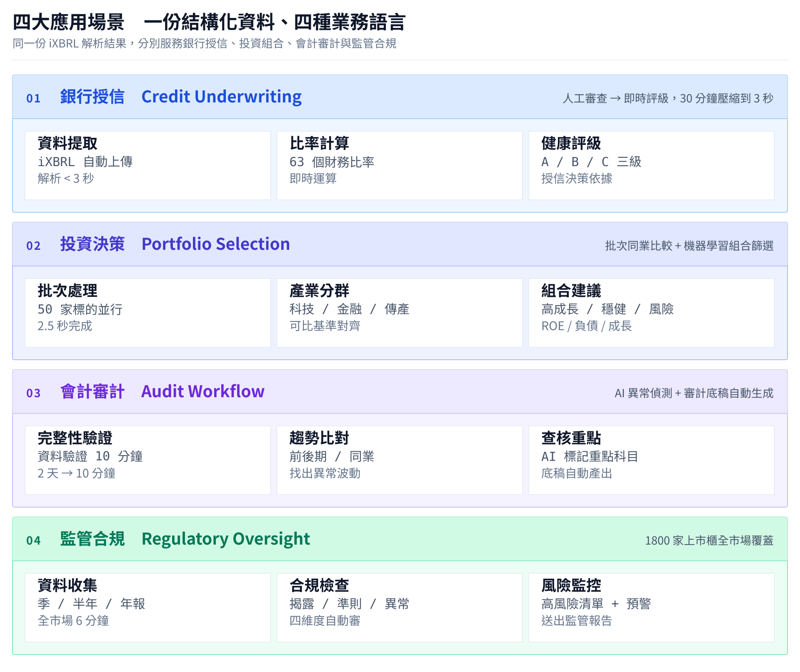Screen dimensions: 800x672
Task: Click the section number 03
Action: 33,393
